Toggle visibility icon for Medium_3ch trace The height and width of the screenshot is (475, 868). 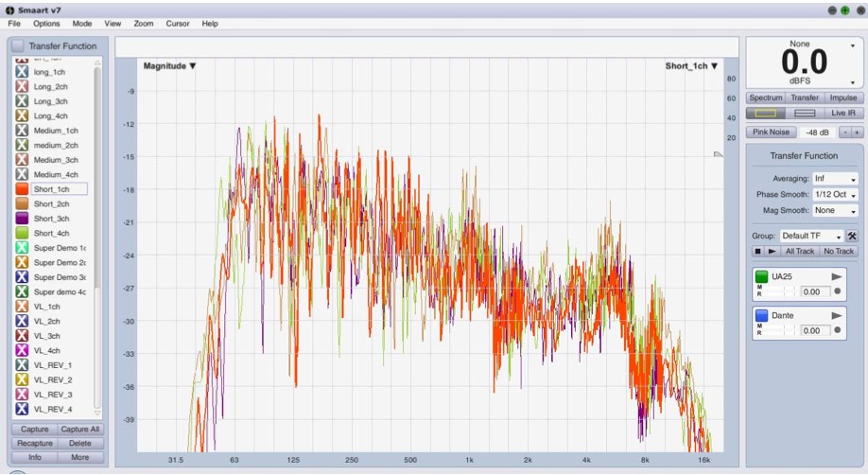click(22, 160)
